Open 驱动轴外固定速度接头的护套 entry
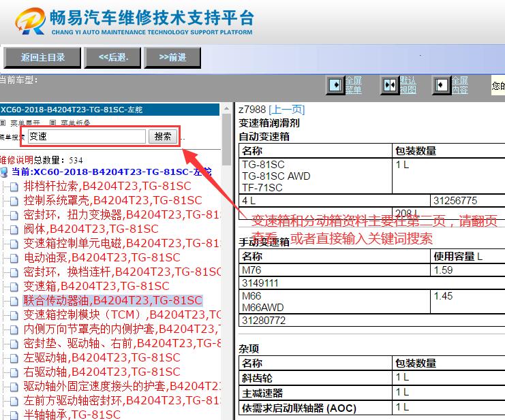 [x=122, y=386]
